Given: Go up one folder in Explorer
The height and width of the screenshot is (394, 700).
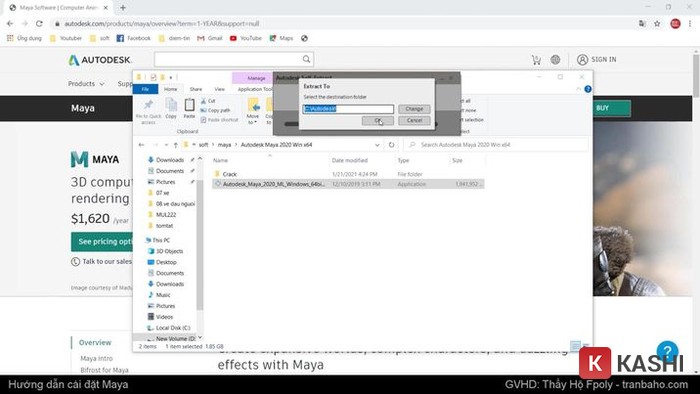Looking at the screenshot, I should (x=175, y=145).
